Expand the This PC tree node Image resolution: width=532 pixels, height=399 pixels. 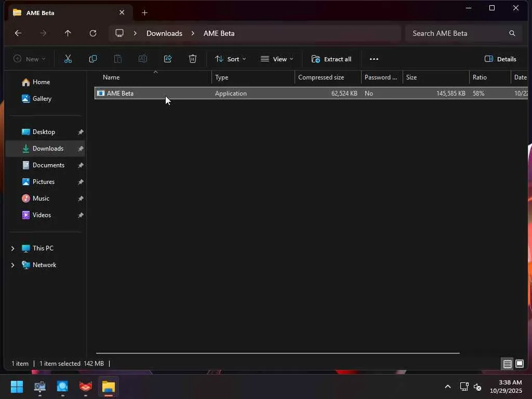coord(13,248)
